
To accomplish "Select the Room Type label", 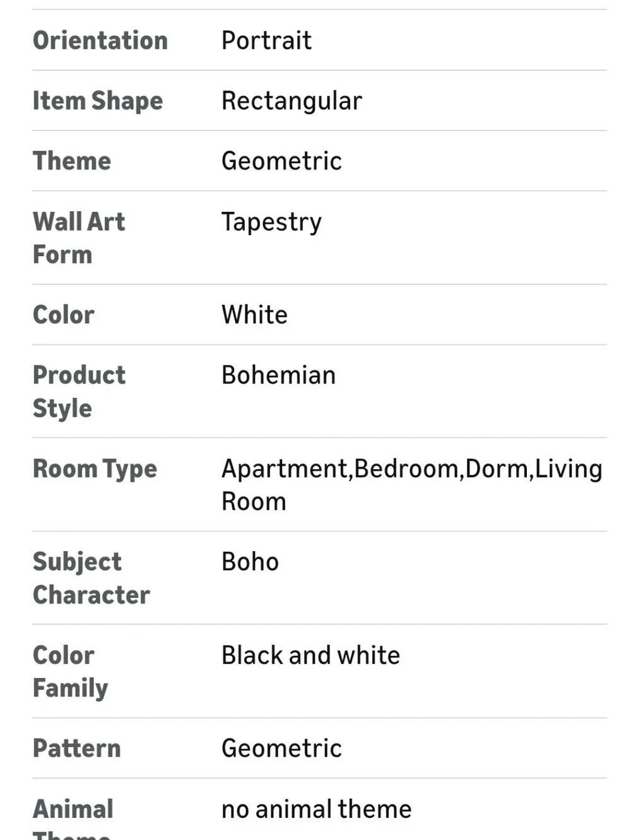I will [95, 469].
